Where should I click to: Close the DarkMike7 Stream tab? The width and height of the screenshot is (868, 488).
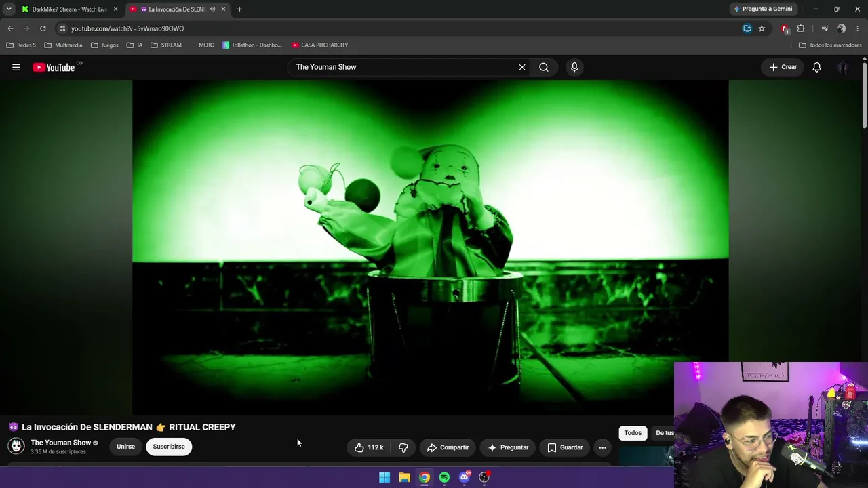pyautogui.click(x=116, y=9)
